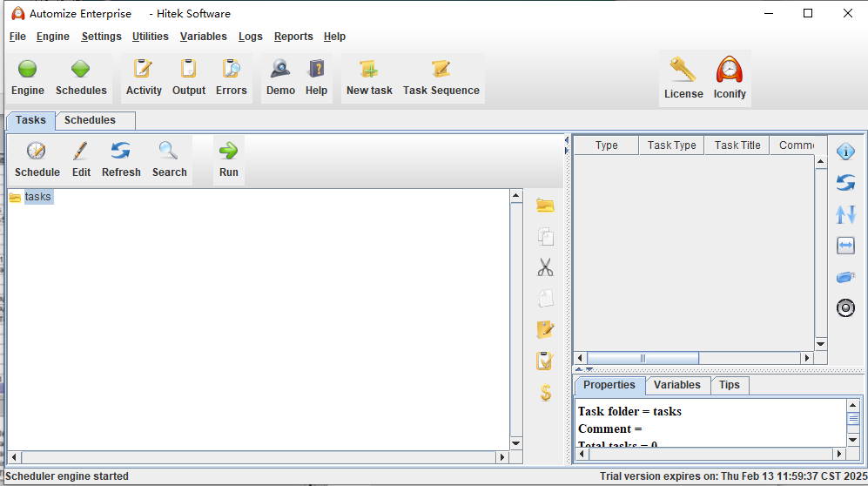Run the selected task
Screen dimensions: 868x486
tap(228, 160)
